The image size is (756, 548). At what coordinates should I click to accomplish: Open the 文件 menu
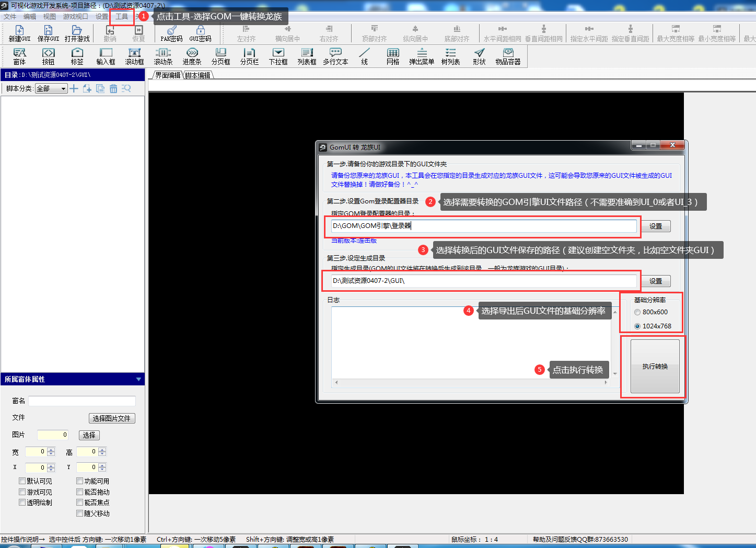coord(10,17)
